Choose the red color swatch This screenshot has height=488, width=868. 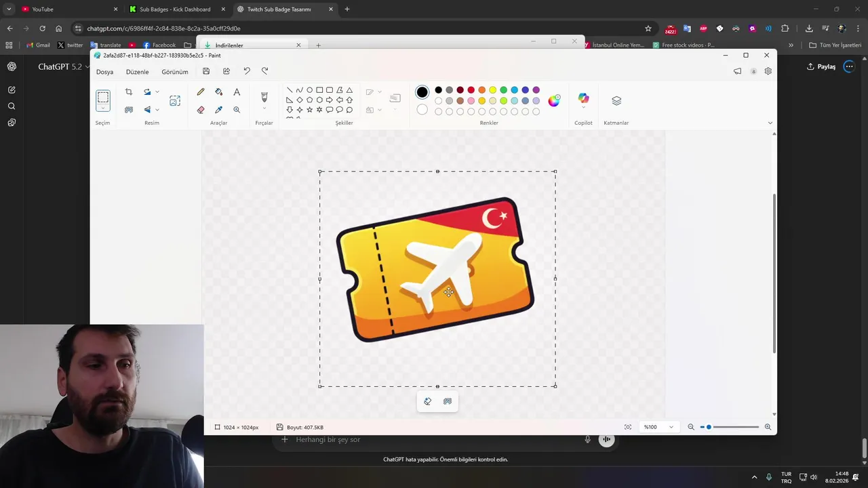coord(471,90)
